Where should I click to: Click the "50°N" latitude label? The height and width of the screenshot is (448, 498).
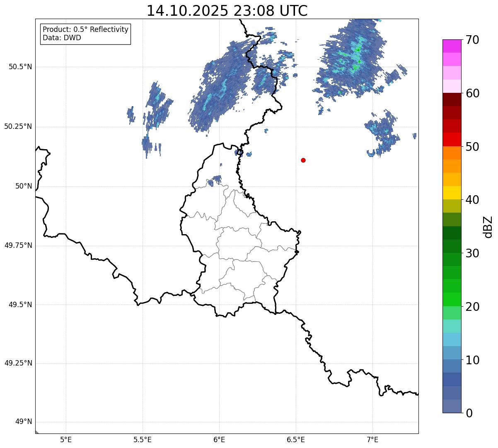coord(24,186)
